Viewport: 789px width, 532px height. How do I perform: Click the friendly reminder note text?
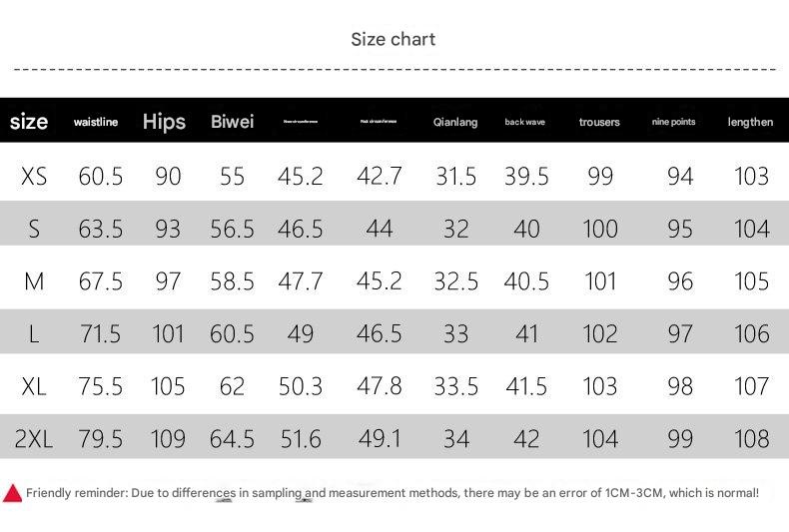[392, 493]
